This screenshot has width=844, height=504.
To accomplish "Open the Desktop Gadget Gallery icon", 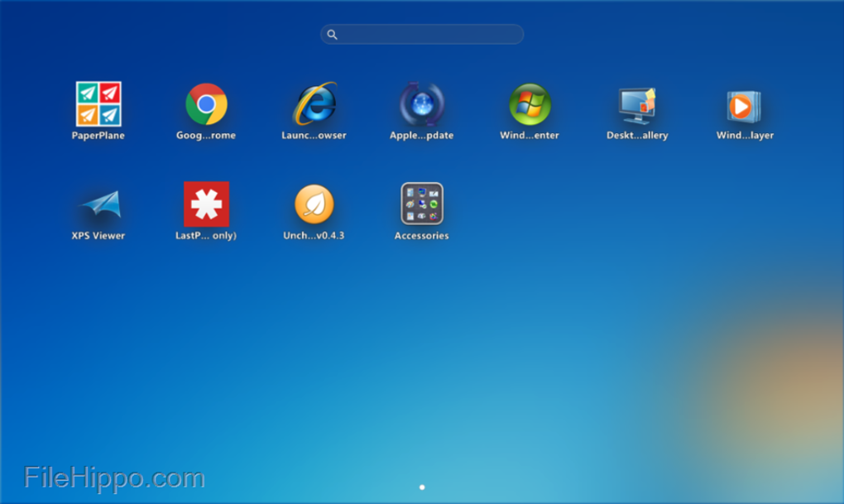I will [x=637, y=106].
